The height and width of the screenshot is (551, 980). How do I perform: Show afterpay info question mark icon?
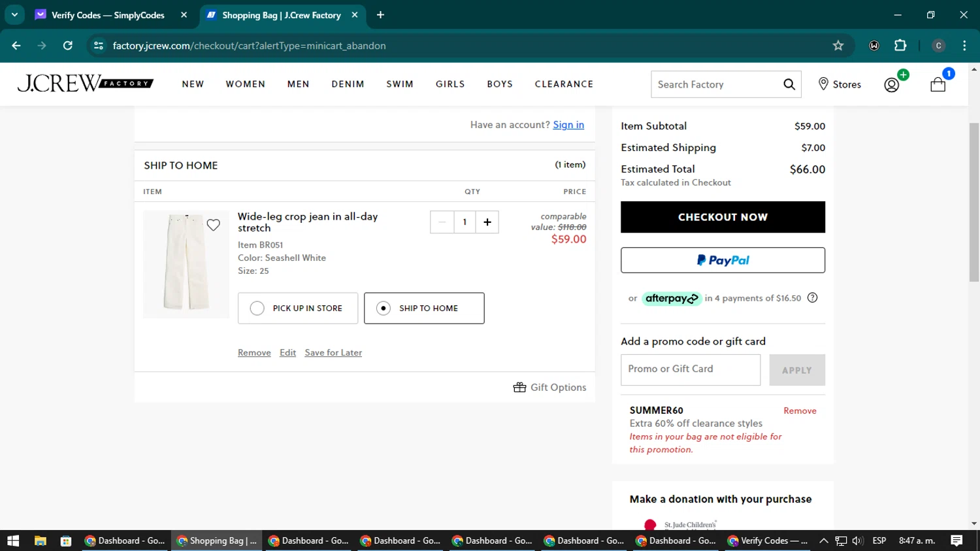point(812,298)
